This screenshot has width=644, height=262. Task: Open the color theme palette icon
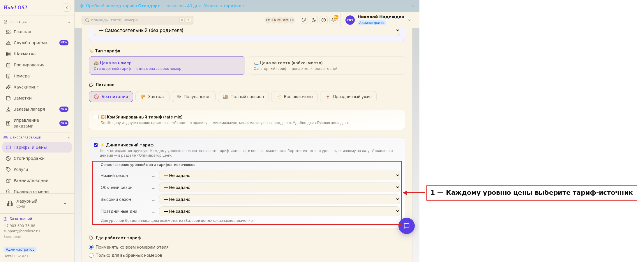304,20
